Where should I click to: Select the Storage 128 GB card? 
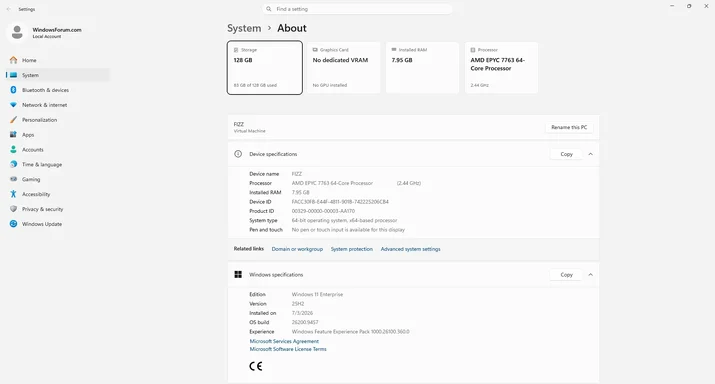point(264,67)
